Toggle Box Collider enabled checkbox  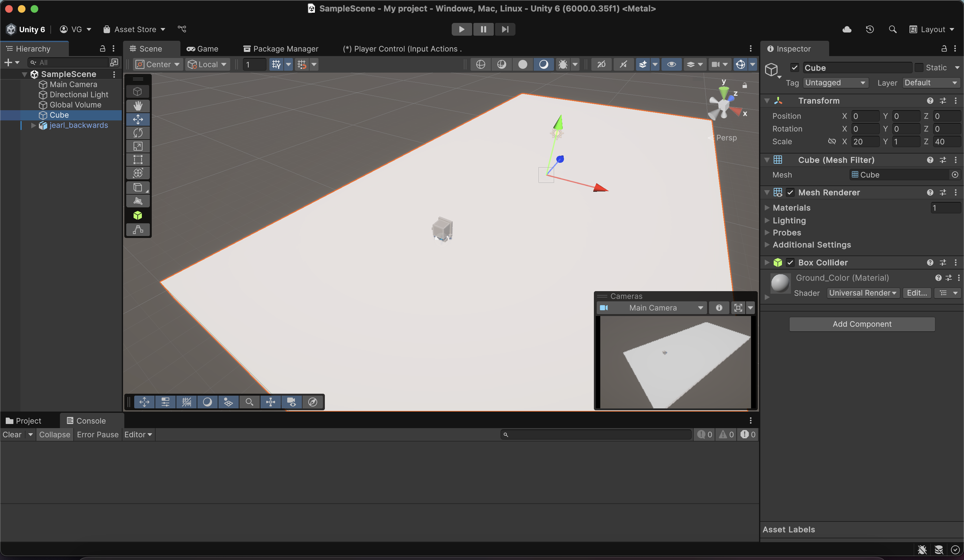click(x=790, y=262)
